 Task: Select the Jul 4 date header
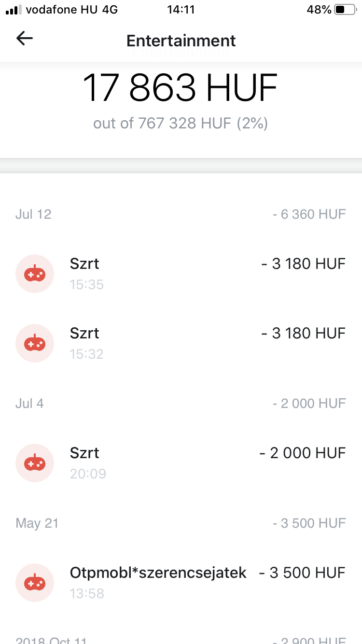point(29,403)
